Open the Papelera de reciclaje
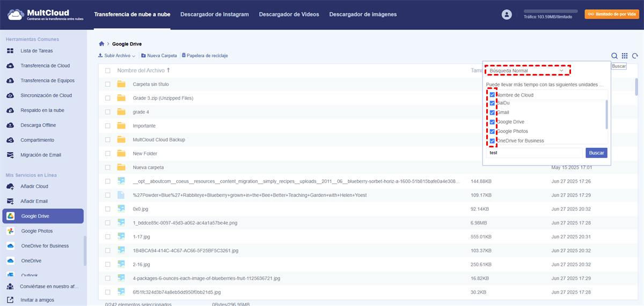 pyautogui.click(x=205, y=56)
